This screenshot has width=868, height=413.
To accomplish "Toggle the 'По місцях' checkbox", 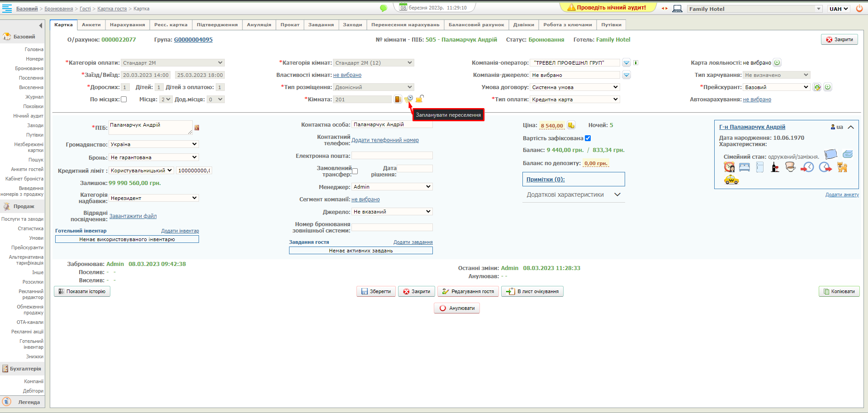I will (124, 100).
